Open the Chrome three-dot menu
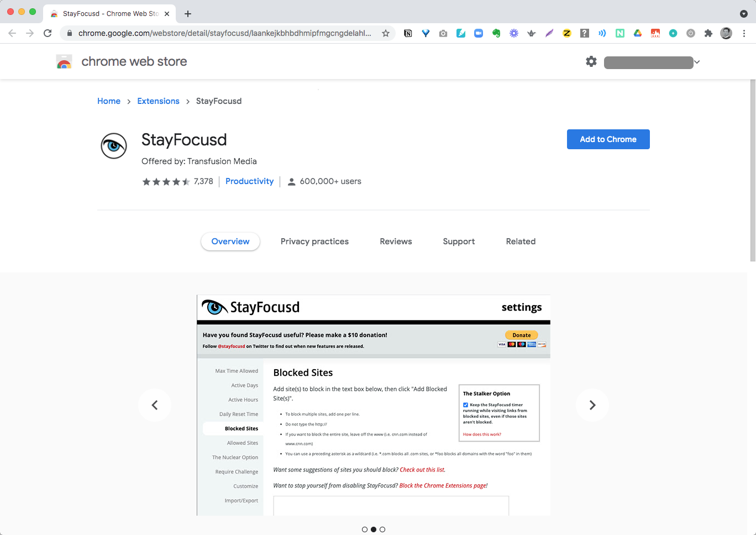 coord(744,33)
